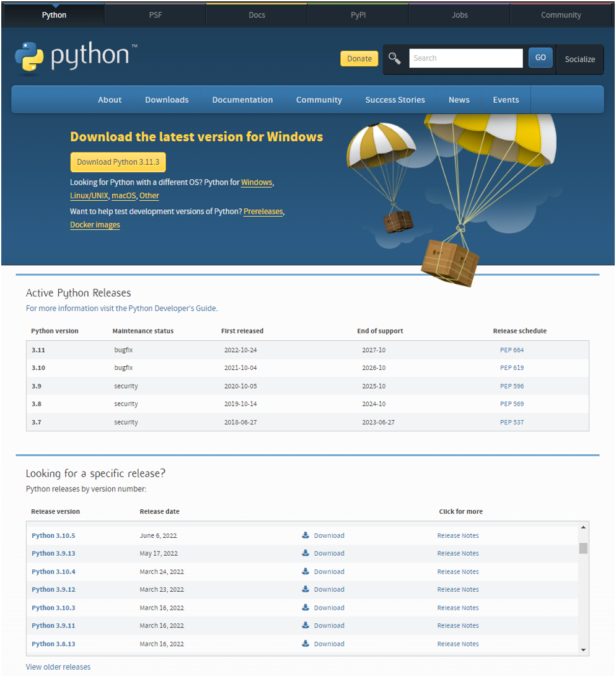Image resolution: width=616 pixels, height=676 pixels.
Task: Open the Documentation navigation menu
Action: coord(242,100)
